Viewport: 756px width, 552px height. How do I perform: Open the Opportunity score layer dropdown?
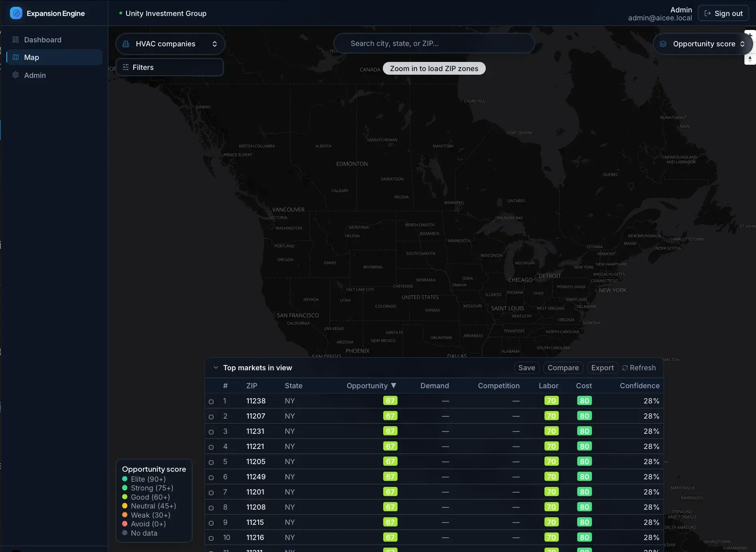coord(703,44)
